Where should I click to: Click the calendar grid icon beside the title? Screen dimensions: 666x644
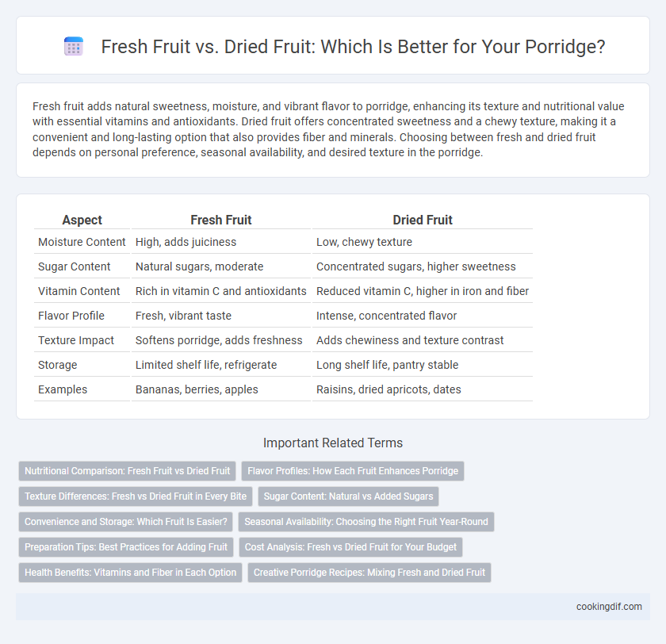tap(74, 46)
